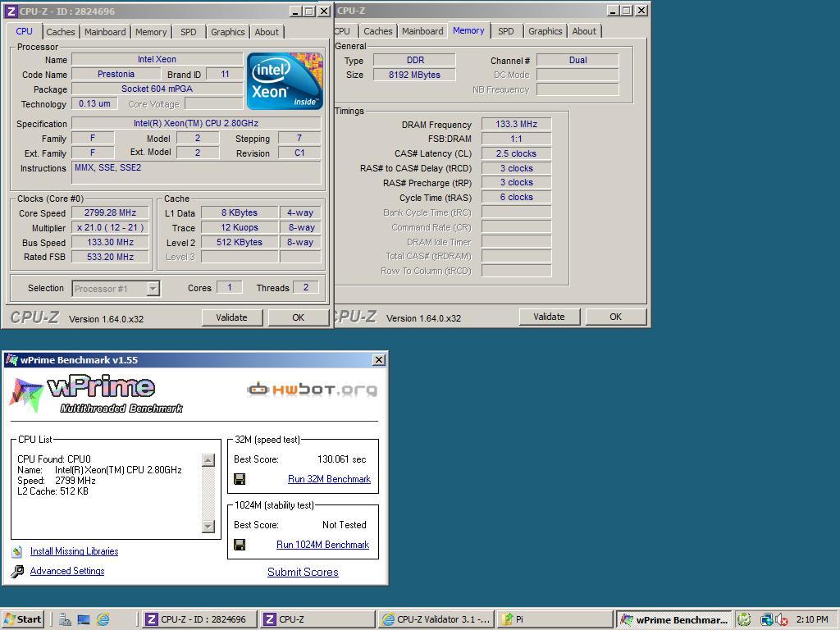Open SPD tab in CPU-Z ID window
The width and height of the screenshot is (840, 630).
pos(188,32)
